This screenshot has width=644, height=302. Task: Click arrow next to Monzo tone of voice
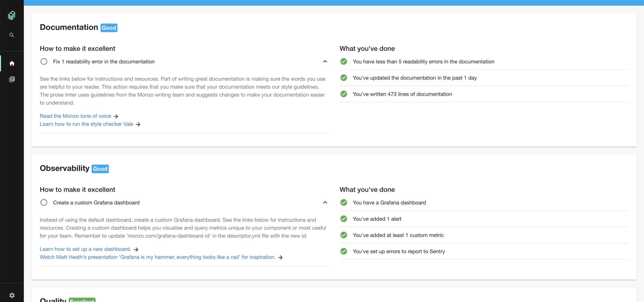(x=116, y=116)
